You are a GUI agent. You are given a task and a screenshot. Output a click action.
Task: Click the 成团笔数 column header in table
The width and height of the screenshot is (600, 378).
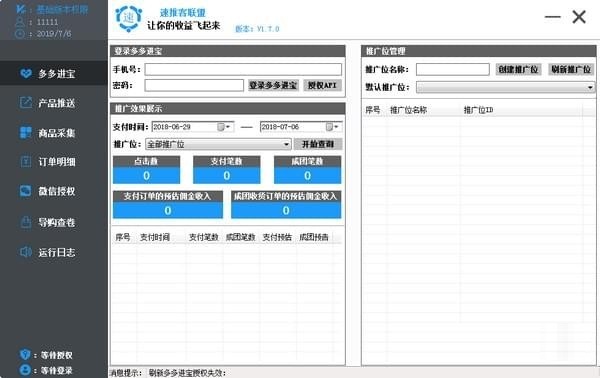point(240,237)
